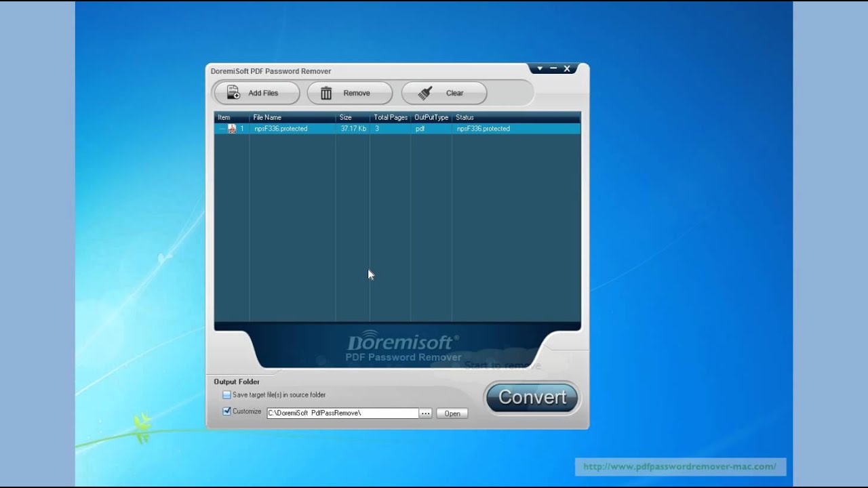Browse for folder with the ellipsis button

click(x=425, y=413)
